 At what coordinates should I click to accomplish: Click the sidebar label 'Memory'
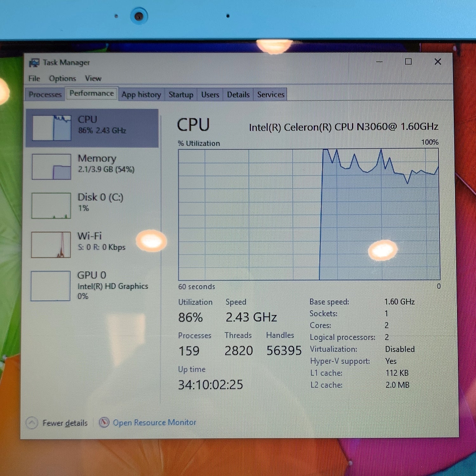coord(97,158)
